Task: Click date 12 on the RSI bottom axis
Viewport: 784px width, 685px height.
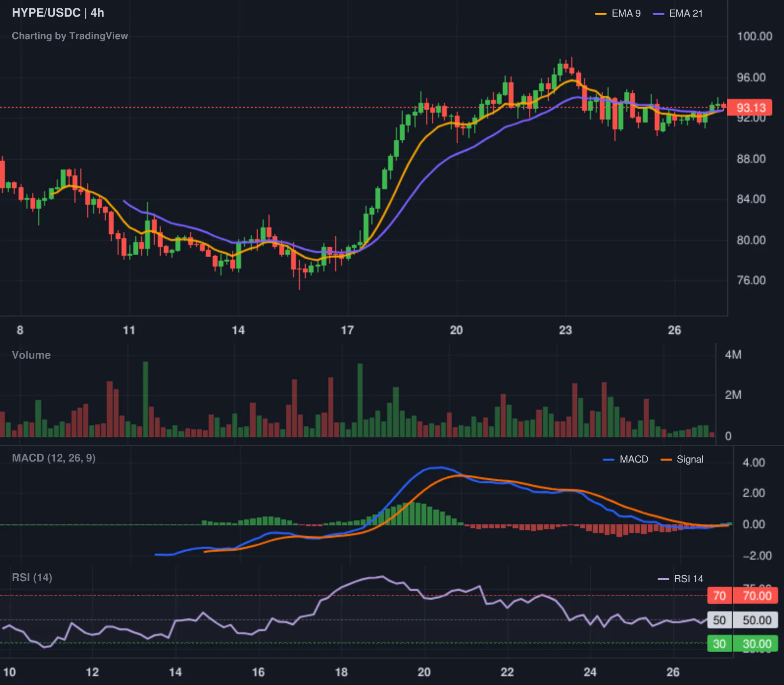Action: point(92,672)
